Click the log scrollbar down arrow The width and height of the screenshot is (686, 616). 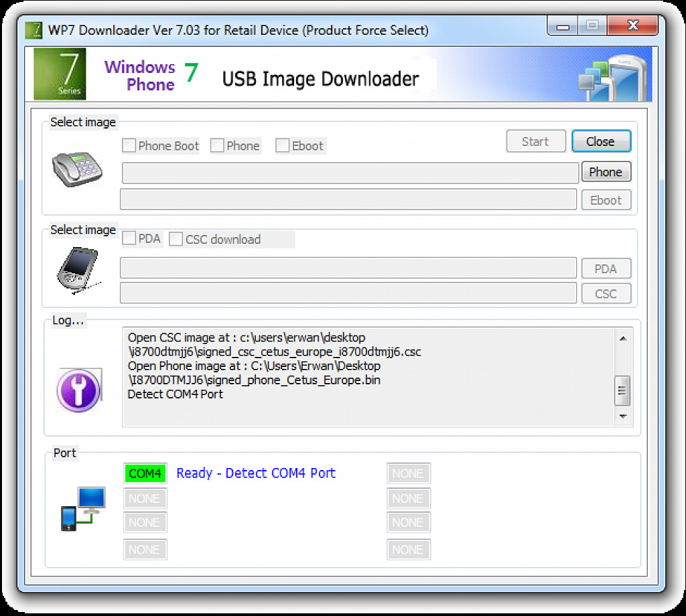tap(623, 416)
